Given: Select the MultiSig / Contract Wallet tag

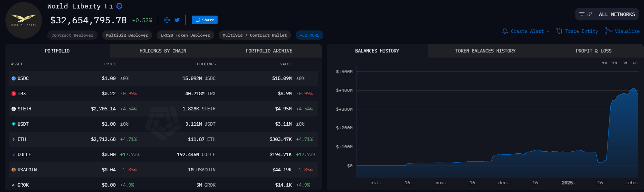Looking at the screenshot, I should [255, 35].
